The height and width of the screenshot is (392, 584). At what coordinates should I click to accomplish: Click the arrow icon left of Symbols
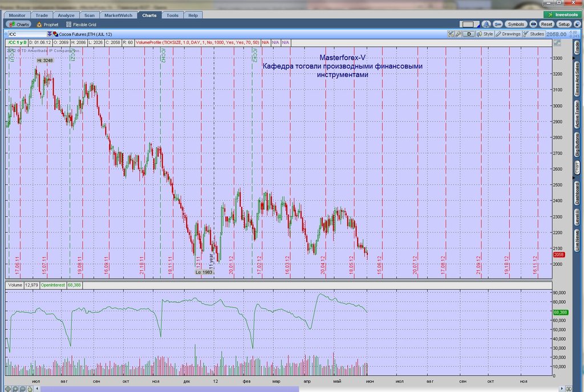click(497, 24)
